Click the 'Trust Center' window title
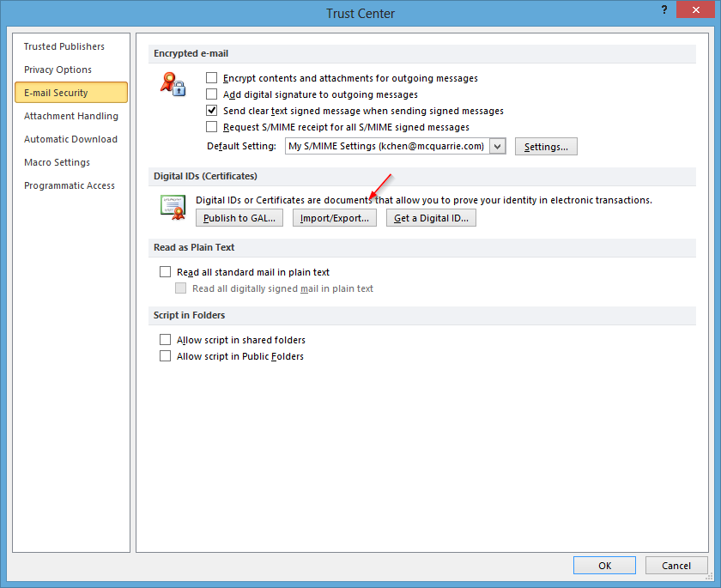Image resolution: width=721 pixels, height=588 pixels. [360, 14]
